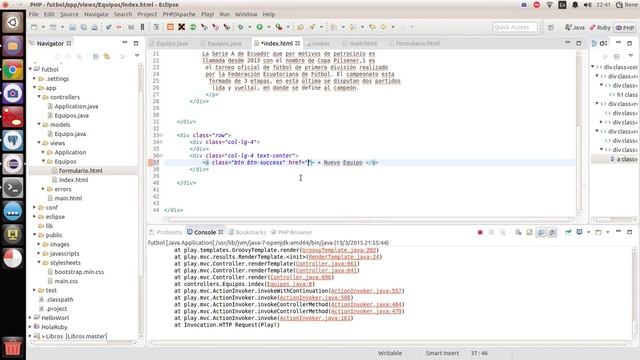Open the Run button dropdown arrow

[269, 27]
